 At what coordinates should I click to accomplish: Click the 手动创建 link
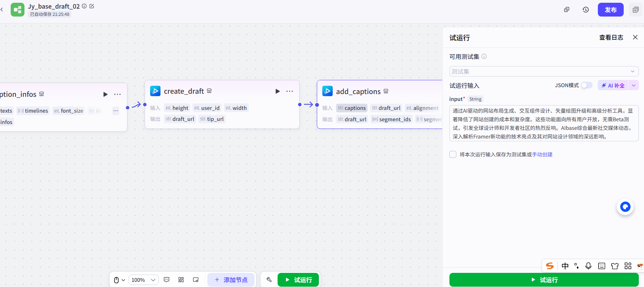coord(542,154)
